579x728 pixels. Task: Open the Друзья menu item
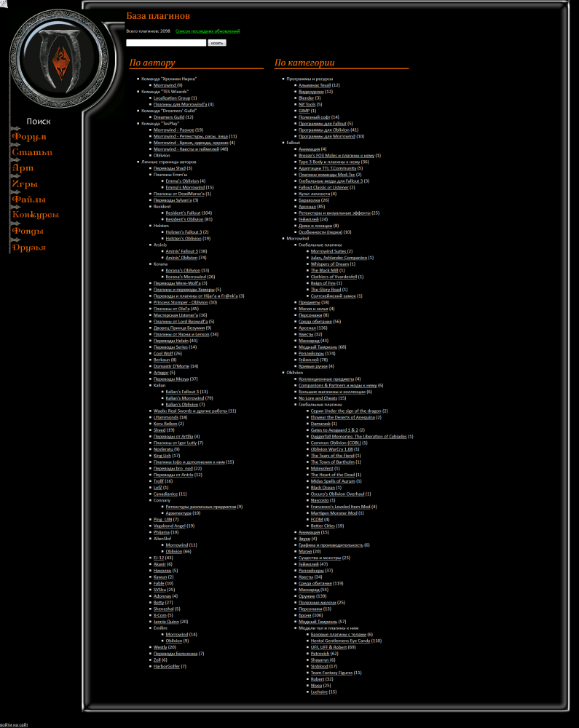click(x=29, y=247)
